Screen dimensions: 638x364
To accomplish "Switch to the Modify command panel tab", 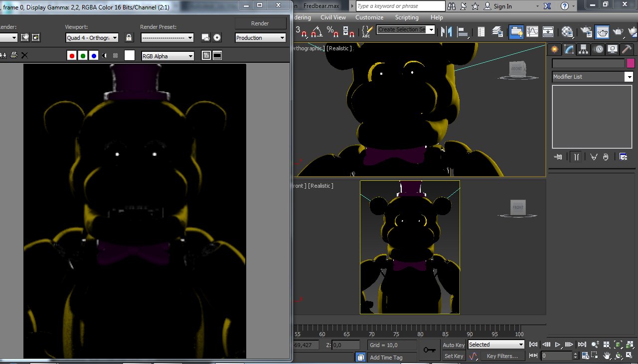I will (x=569, y=49).
